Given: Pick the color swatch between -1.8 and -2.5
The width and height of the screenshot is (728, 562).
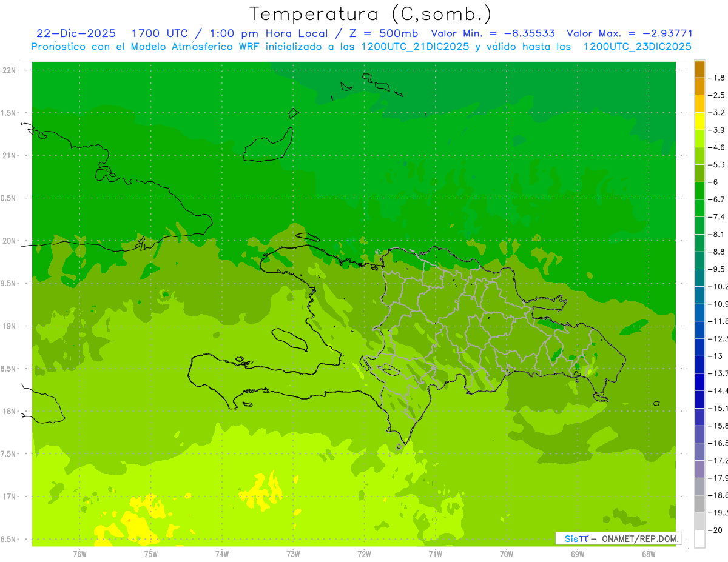Looking at the screenshot, I should [699, 87].
